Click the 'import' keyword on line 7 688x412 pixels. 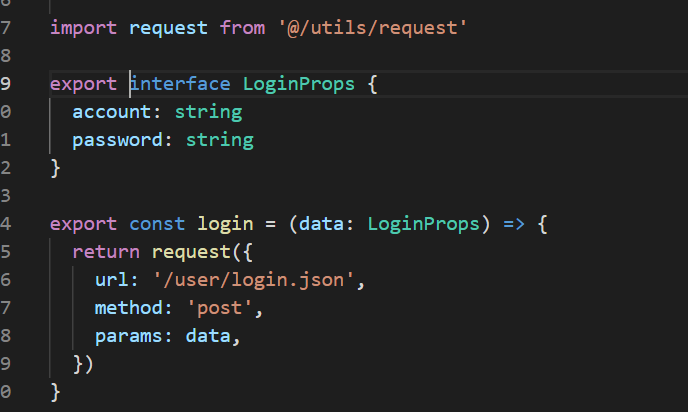[x=83, y=29]
